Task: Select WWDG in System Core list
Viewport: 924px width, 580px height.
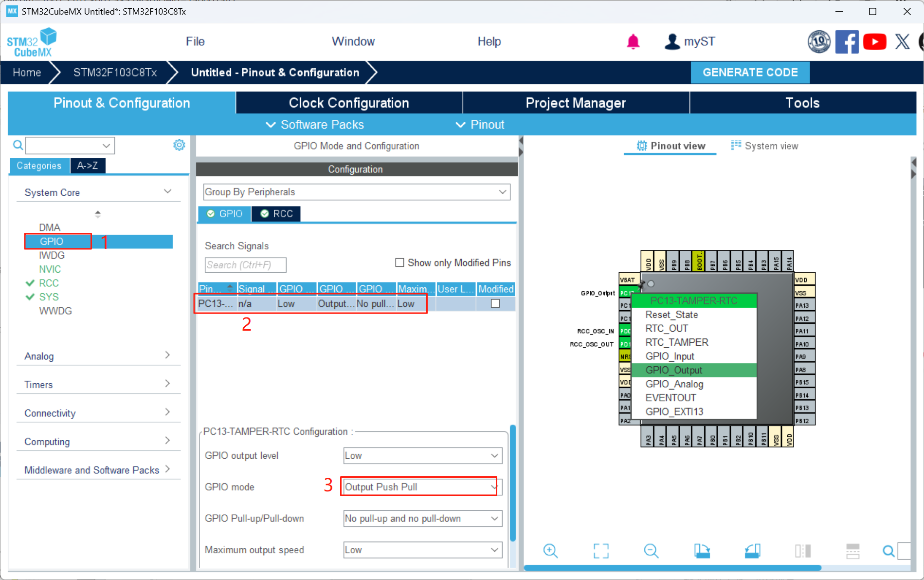Action: click(x=55, y=311)
